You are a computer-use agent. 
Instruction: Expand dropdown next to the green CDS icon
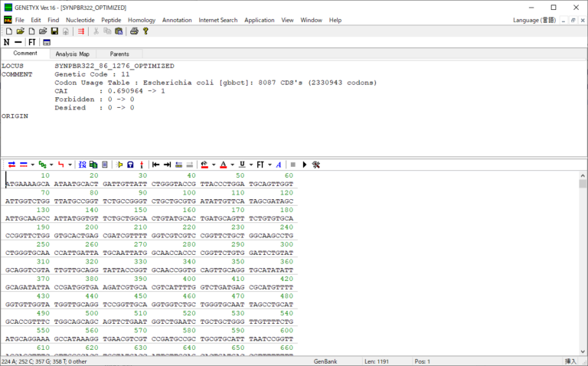tap(51, 165)
